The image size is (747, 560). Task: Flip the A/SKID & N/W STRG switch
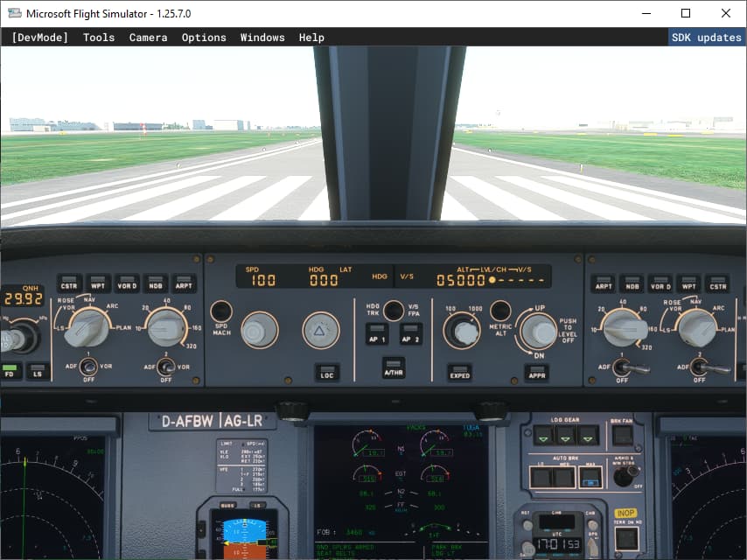625,476
